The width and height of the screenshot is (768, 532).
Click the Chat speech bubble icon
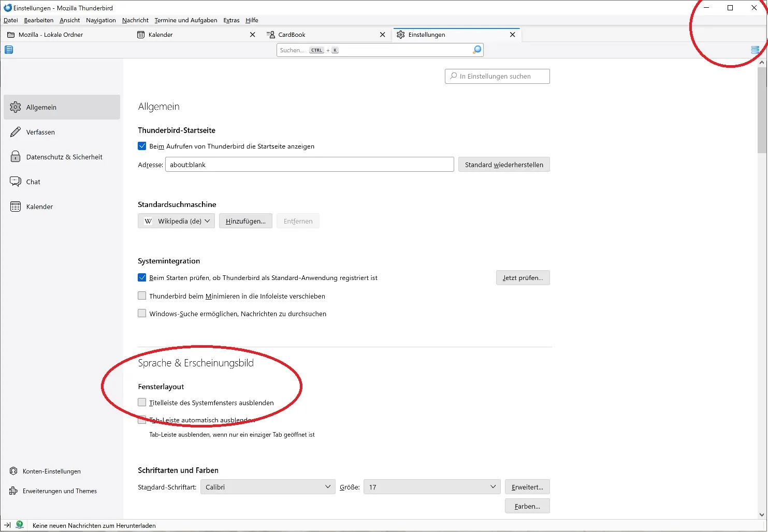click(16, 182)
